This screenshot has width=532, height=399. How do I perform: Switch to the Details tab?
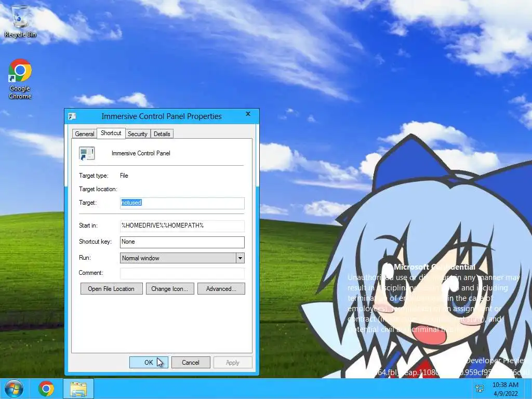click(x=162, y=134)
